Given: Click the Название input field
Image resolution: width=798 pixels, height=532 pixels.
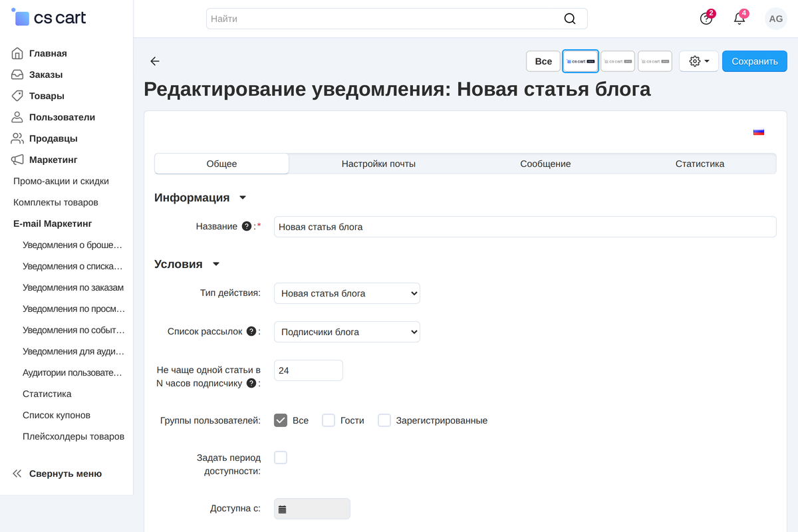Looking at the screenshot, I should pyautogui.click(x=525, y=227).
